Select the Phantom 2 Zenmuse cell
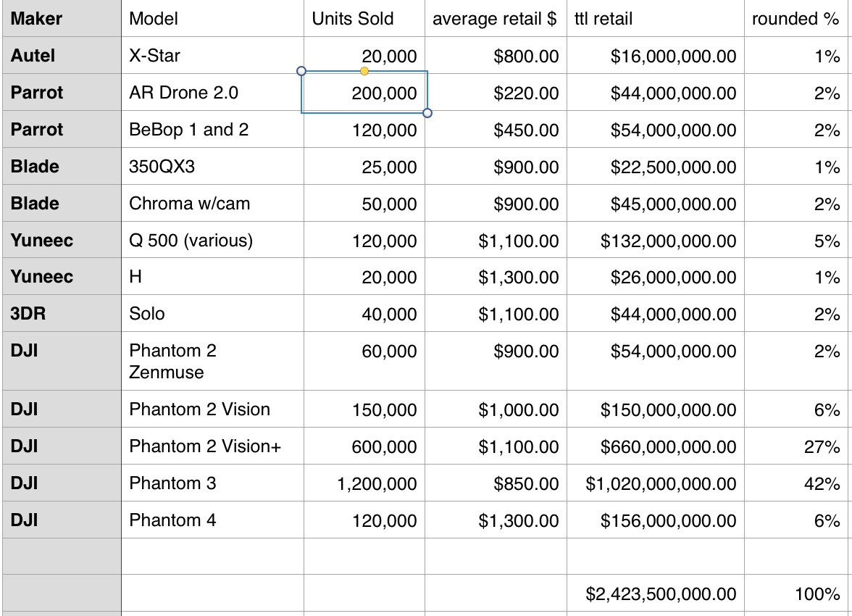Image resolution: width=852 pixels, height=616 pixels. pyautogui.click(x=212, y=361)
